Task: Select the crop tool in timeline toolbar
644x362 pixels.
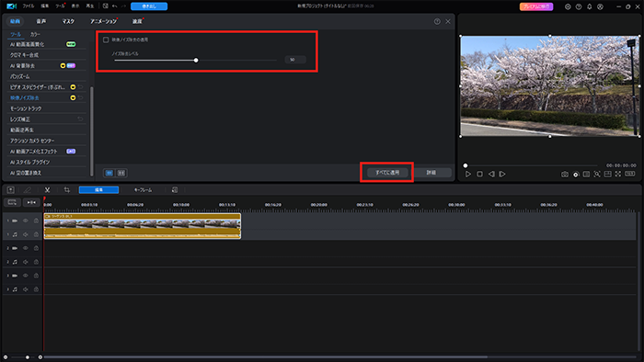Action: click(66, 190)
